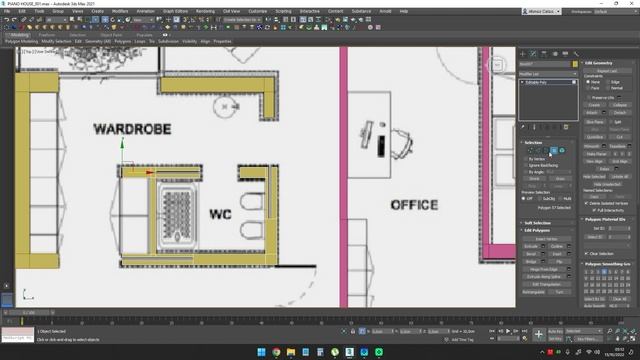Click the yellow object color swatch
Viewport: 640px width, 360px height.
point(575,64)
